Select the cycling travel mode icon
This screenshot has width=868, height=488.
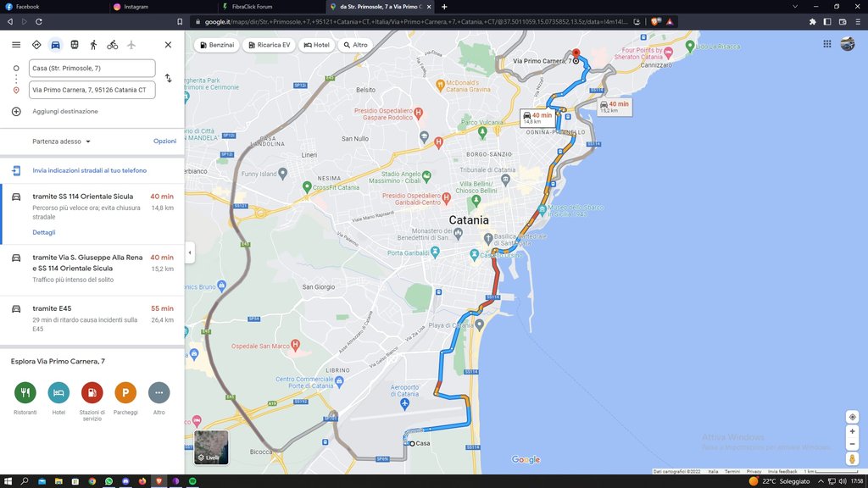[112, 45]
